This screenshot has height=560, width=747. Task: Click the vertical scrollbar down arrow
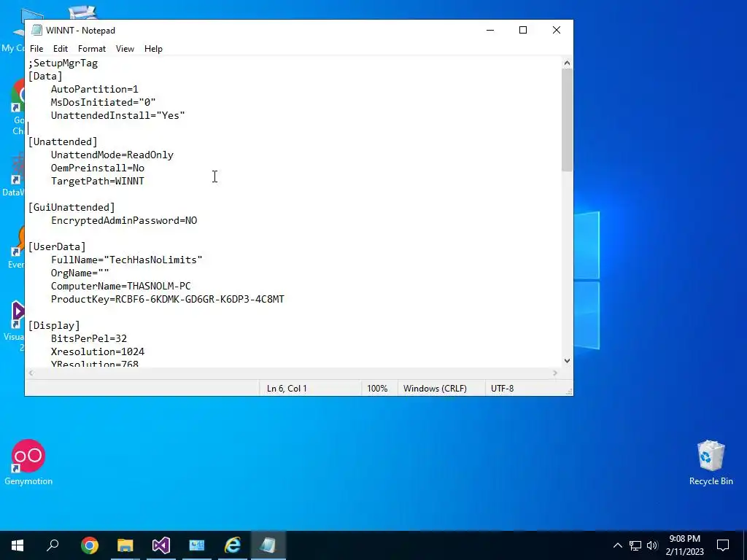(567, 361)
